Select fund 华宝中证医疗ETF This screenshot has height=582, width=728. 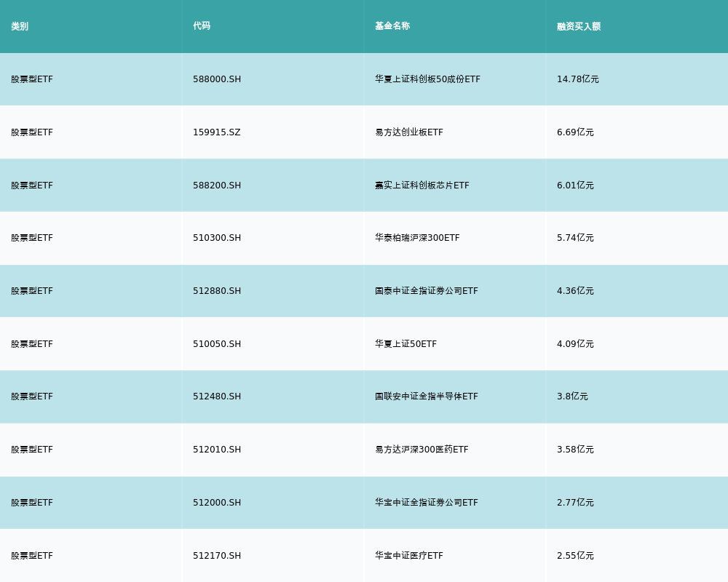click(409, 556)
